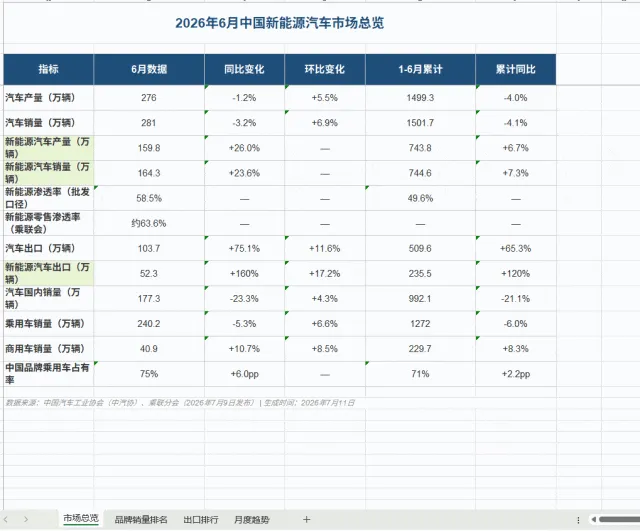Select the 市场总览 sheet tab
Viewport: 640px width, 531px height.
(81, 518)
